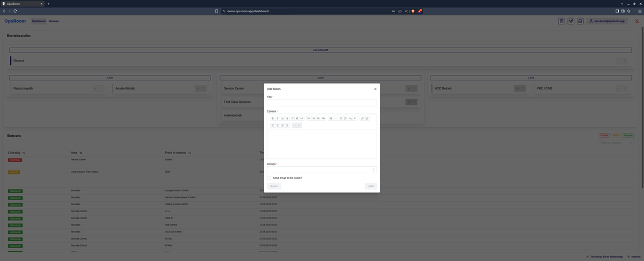This screenshot has height=261, width=644.
Task: Switch to the Browse tab
Action: click(x=54, y=21)
